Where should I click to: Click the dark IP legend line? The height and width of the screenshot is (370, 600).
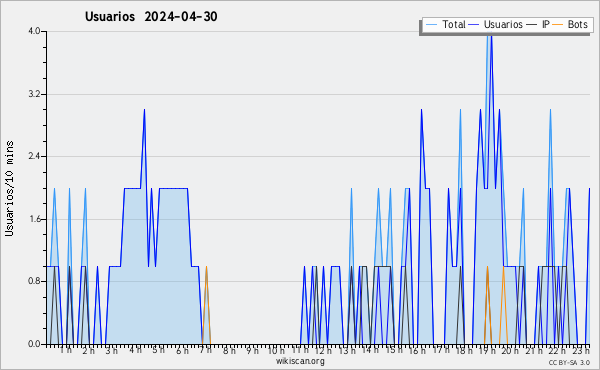coord(532,25)
